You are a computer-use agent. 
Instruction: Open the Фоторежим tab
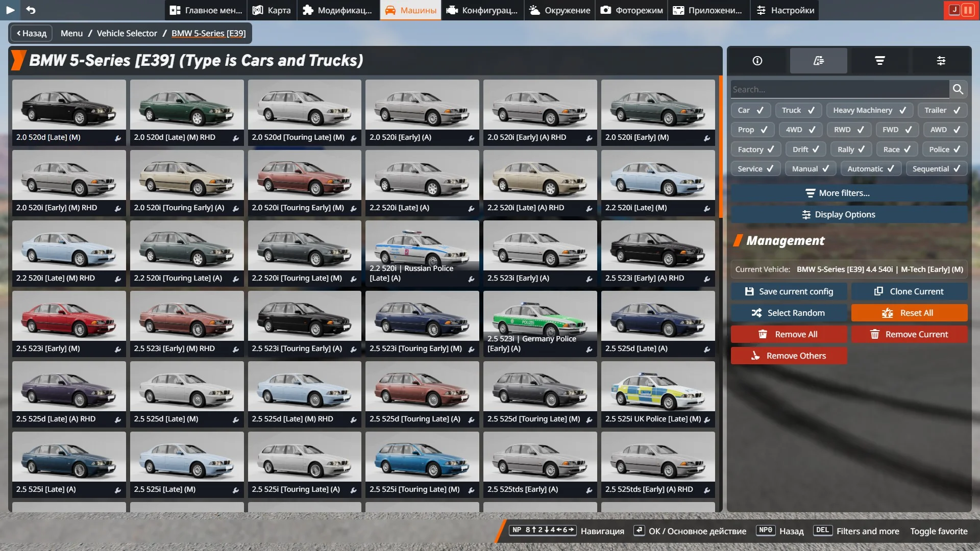coord(631,10)
